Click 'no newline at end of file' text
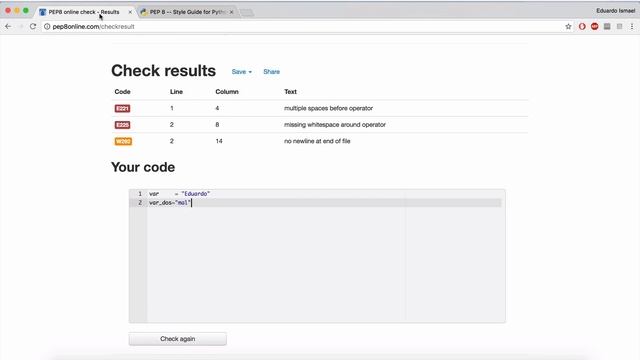 (x=317, y=141)
